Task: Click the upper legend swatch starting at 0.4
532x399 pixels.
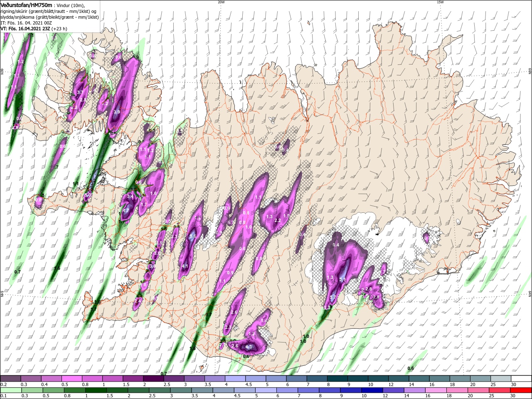Action: (52, 378)
